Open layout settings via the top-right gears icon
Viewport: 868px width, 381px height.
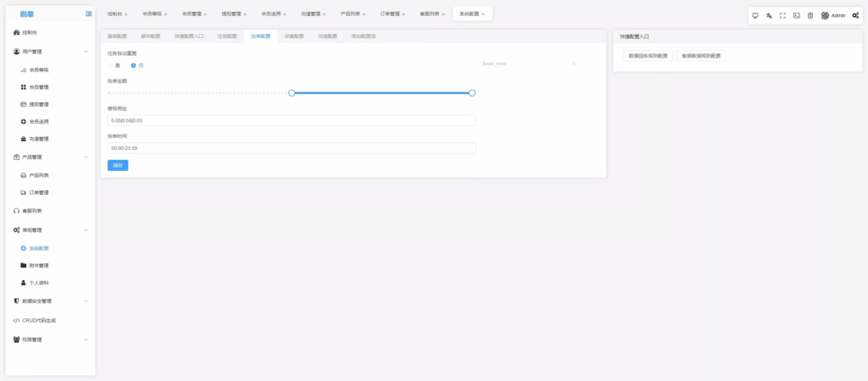click(x=855, y=15)
